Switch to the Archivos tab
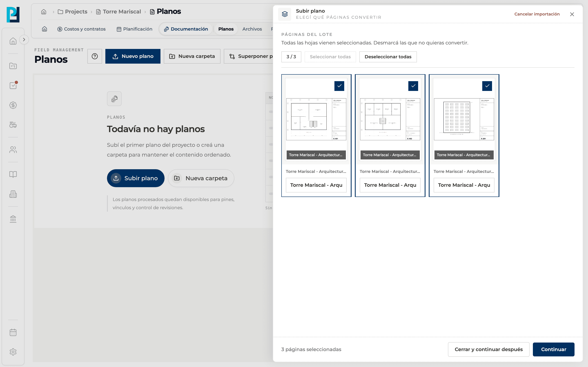 click(x=252, y=29)
